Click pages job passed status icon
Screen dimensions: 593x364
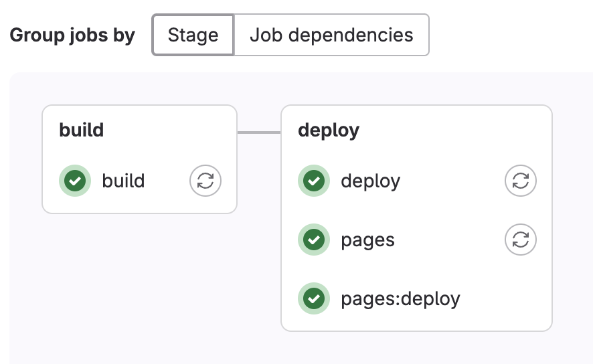point(313,240)
